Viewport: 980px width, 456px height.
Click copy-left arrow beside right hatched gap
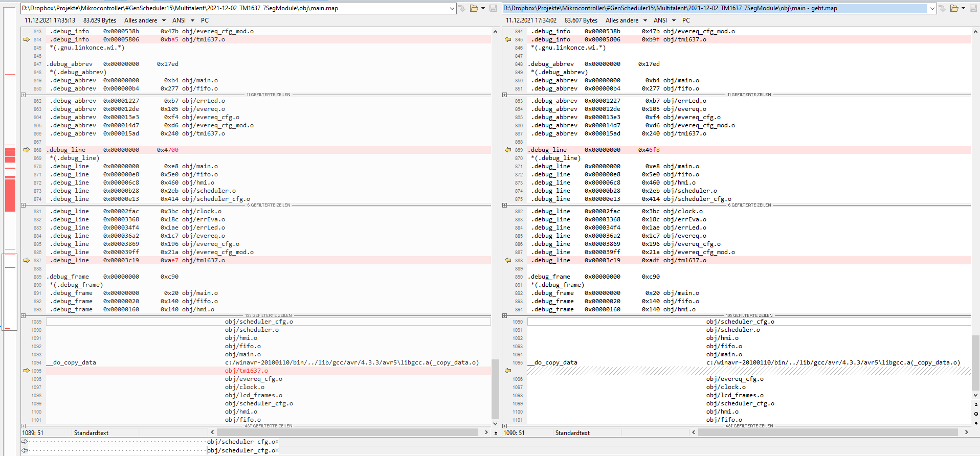508,371
